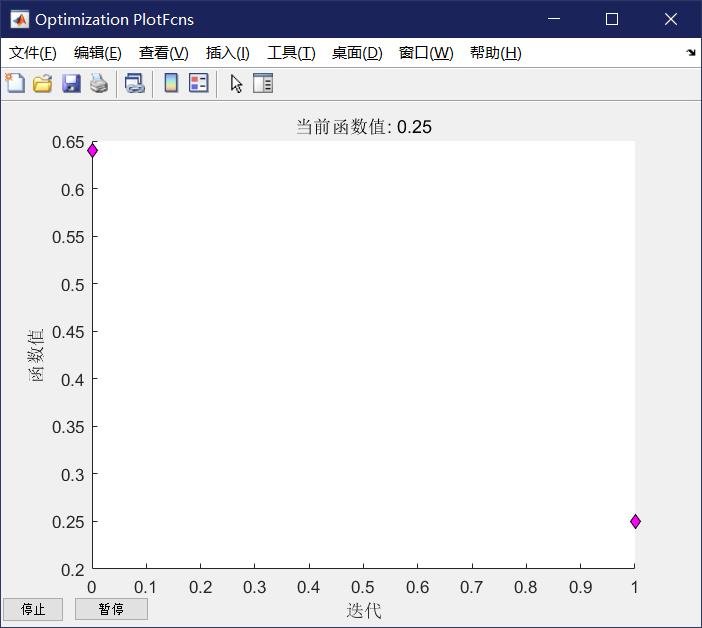702x628 pixels.
Task: Click the Link Plot toolbar icon
Action: (134, 84)
